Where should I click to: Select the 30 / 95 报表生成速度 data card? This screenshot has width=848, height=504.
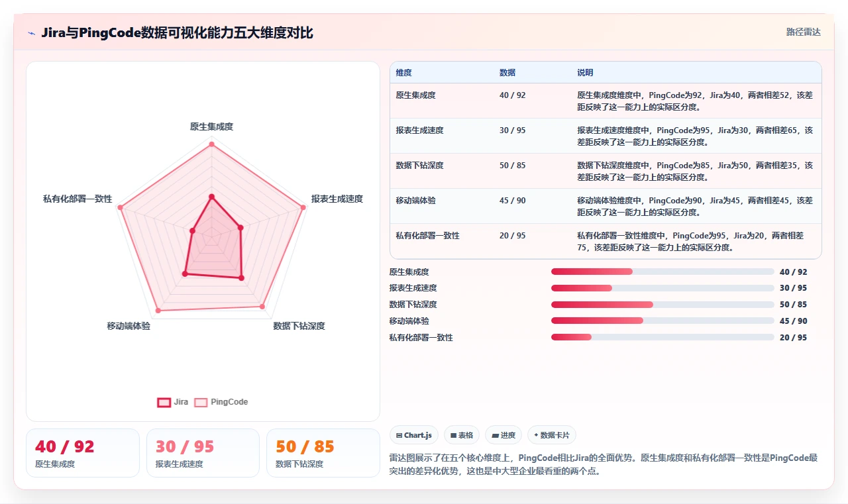203,453
